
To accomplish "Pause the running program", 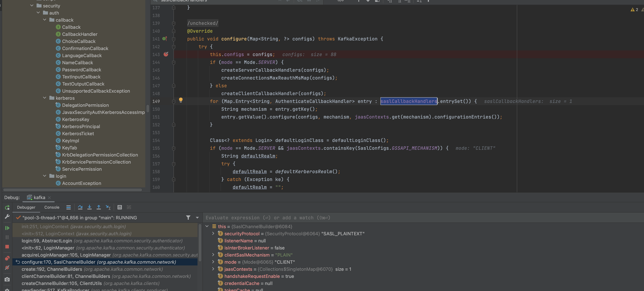I will [x=7, y=237].
